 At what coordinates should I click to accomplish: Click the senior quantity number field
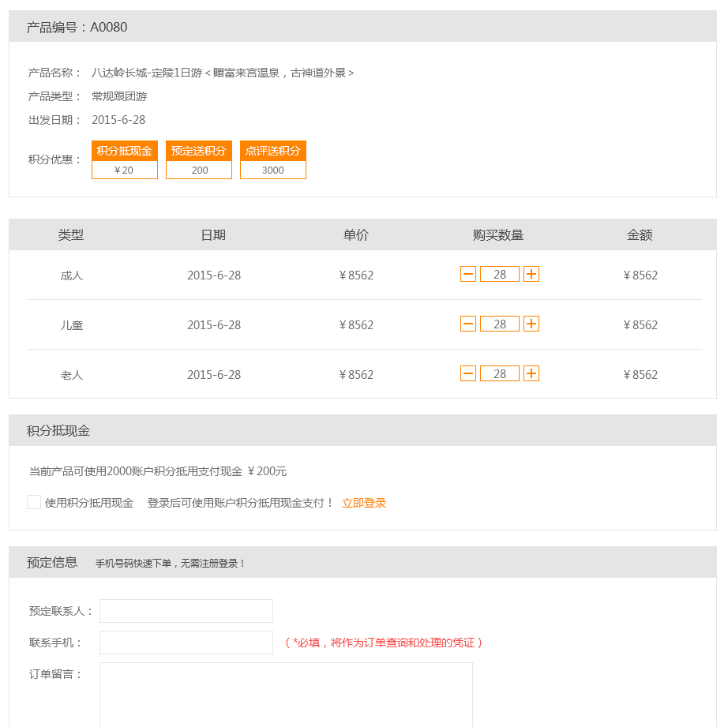[x=500, y=373]
